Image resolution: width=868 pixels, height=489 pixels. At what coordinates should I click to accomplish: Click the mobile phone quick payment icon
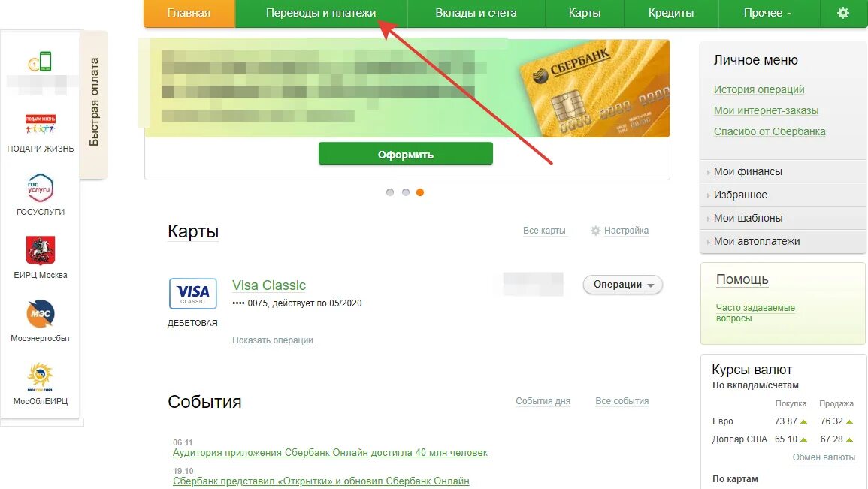point(40,62)
